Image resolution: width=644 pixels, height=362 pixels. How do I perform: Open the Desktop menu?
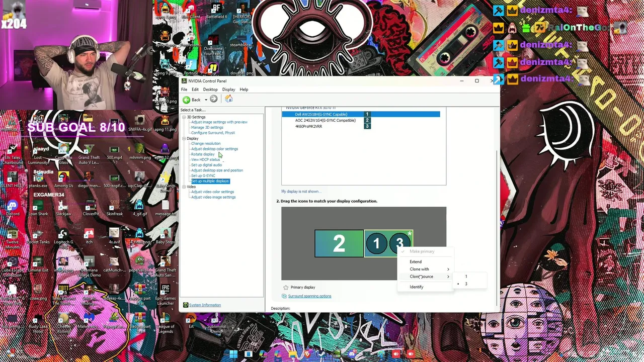coord(210,89)
